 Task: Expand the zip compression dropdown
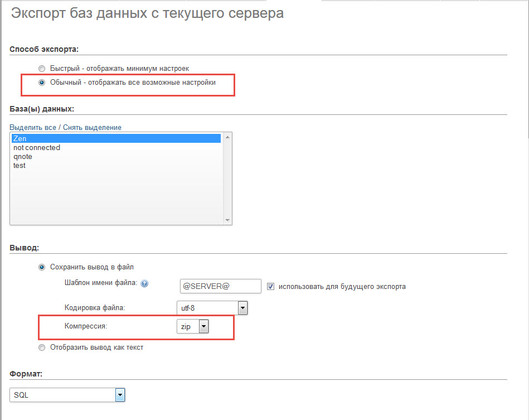pos(193,326)
